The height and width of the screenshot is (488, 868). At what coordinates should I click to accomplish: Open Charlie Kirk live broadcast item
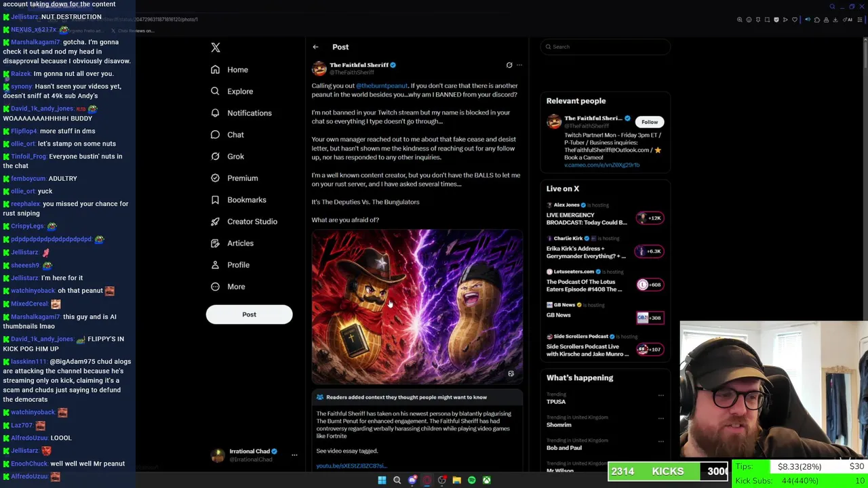pos(606,248)
